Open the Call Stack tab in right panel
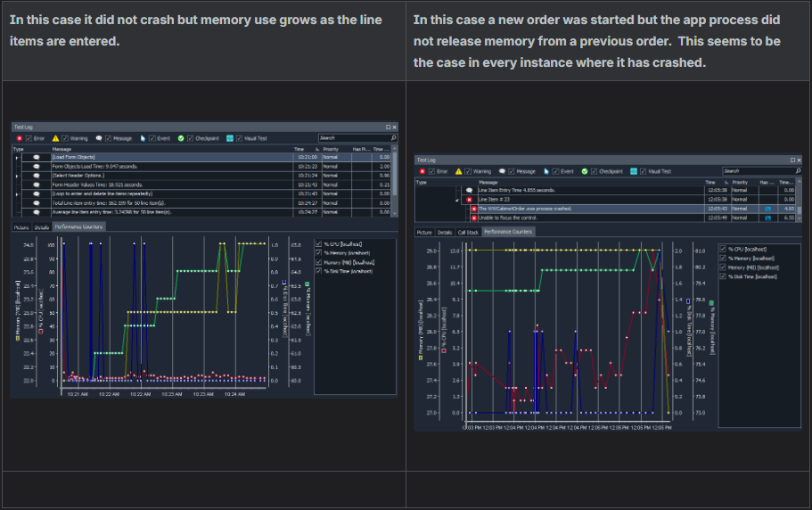 pyautogui.click(x=468, y=232)
